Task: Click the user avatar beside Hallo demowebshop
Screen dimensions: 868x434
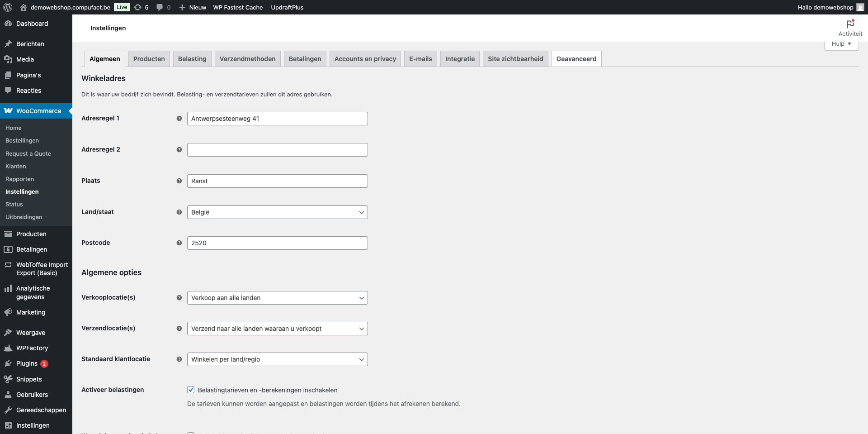Action: point(860,7)
